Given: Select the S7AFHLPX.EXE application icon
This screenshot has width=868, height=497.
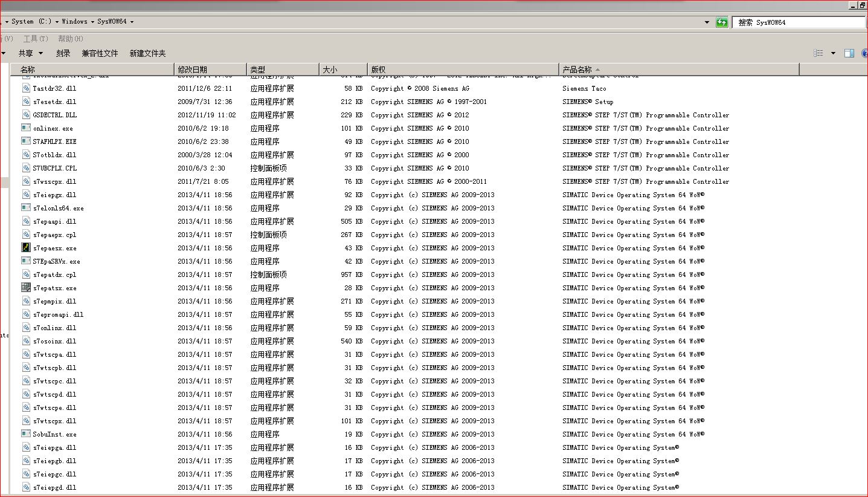Looking at the screenshot, I should tap(26, 141).
